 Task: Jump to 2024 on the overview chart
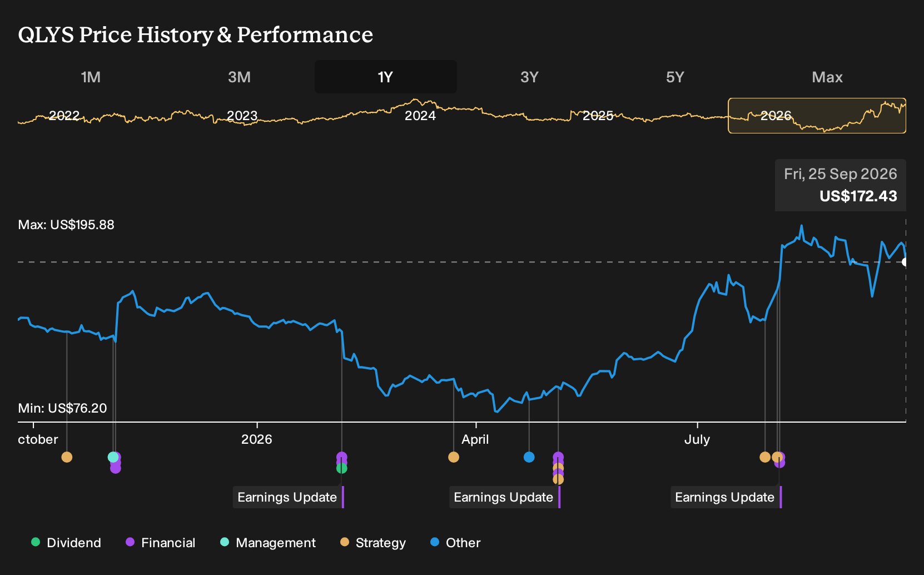point(420,116)
